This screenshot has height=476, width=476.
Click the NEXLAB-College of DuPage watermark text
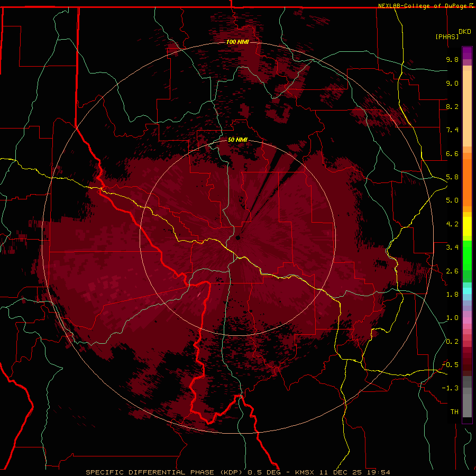[x=423, y=6]
